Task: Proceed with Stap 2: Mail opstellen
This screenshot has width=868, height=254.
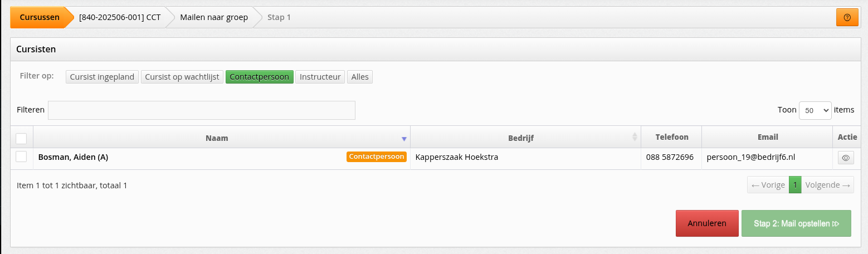Action: click(796, 223)
